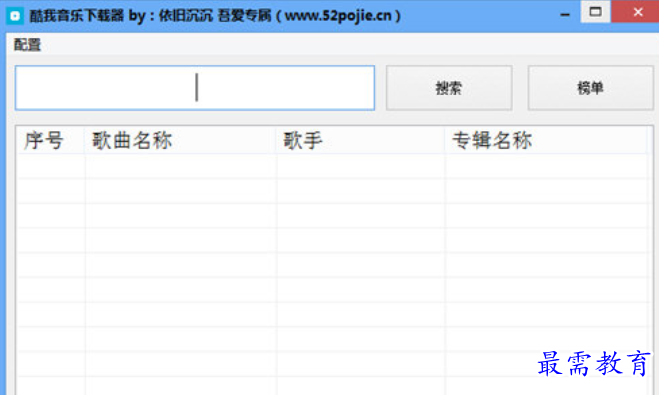The image size is (659, 395).
Task: Open the 配置 menu
Action: (27, 45)
